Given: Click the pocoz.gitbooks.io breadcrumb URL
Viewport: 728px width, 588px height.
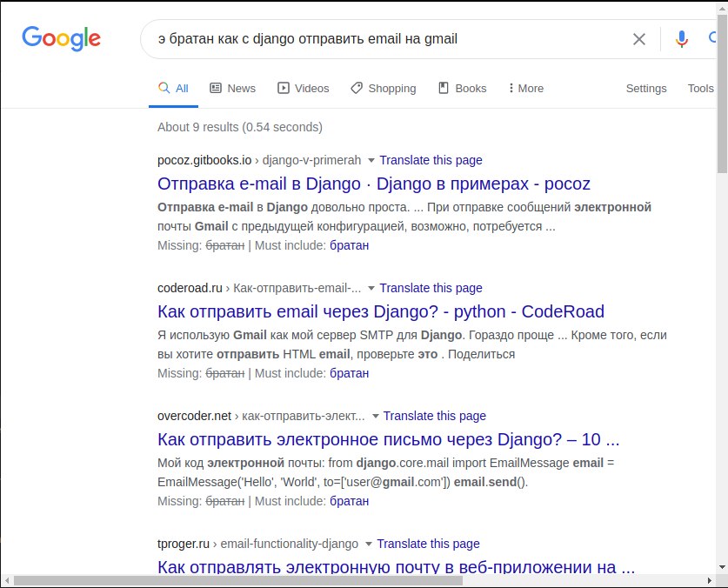Looking at the screenshot, I should [259, 160].
